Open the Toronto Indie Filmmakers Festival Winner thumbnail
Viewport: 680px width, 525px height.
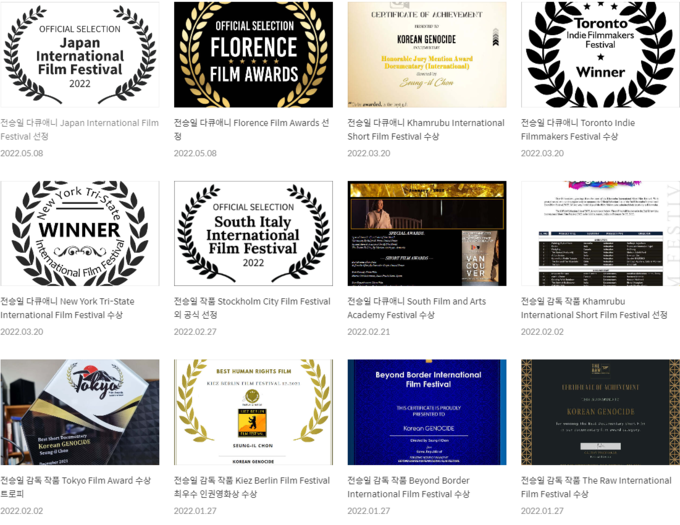pos(600,54)
